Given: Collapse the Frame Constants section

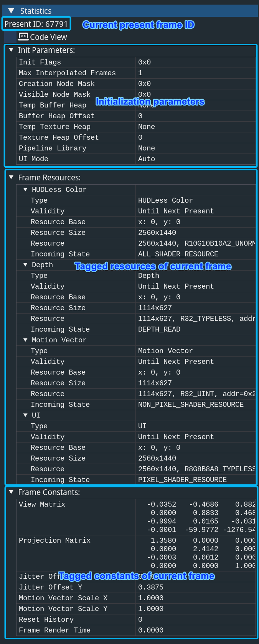Looking at the screenshot, I should click(11, 492).
